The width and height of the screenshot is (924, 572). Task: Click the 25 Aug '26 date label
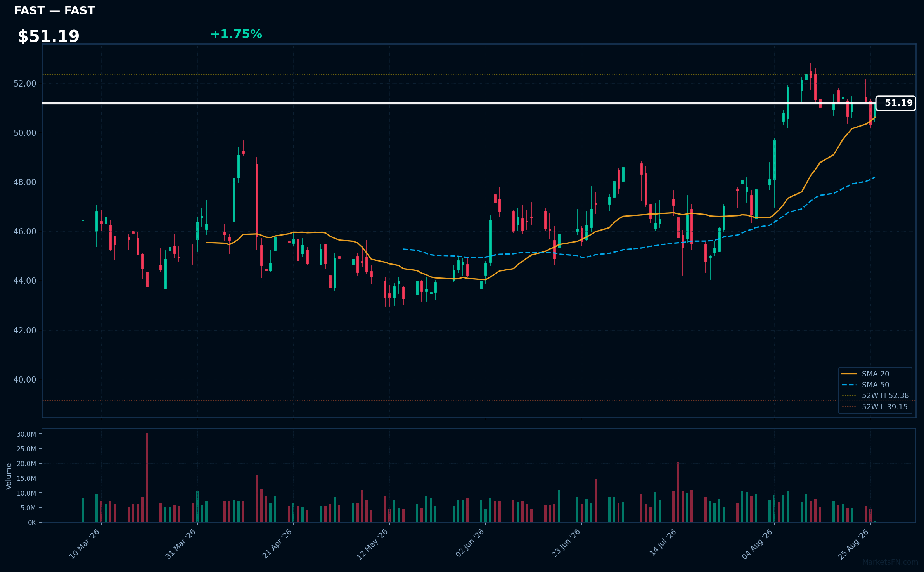[853, 544]
